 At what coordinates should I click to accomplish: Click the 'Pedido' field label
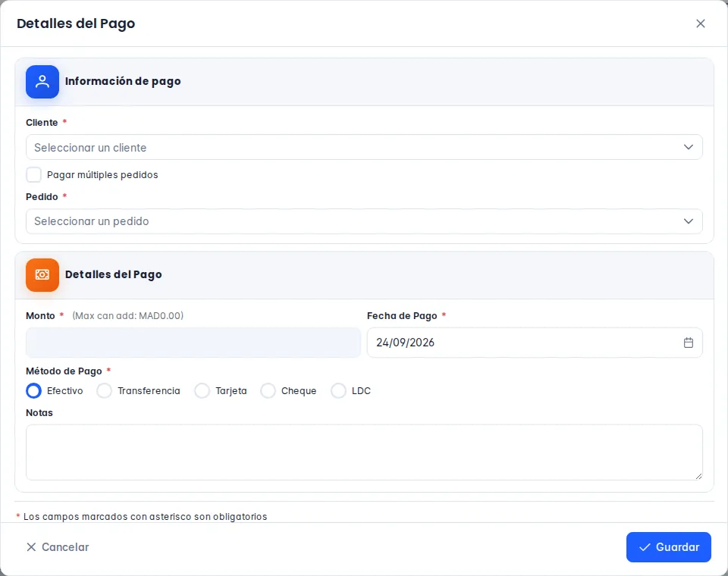click(42, 197)
